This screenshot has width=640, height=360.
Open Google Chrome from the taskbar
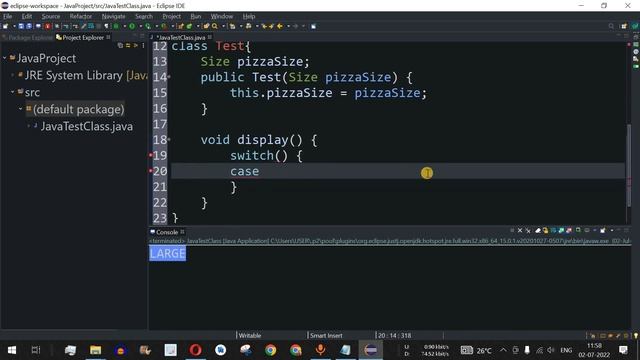[x=270, y=350]
